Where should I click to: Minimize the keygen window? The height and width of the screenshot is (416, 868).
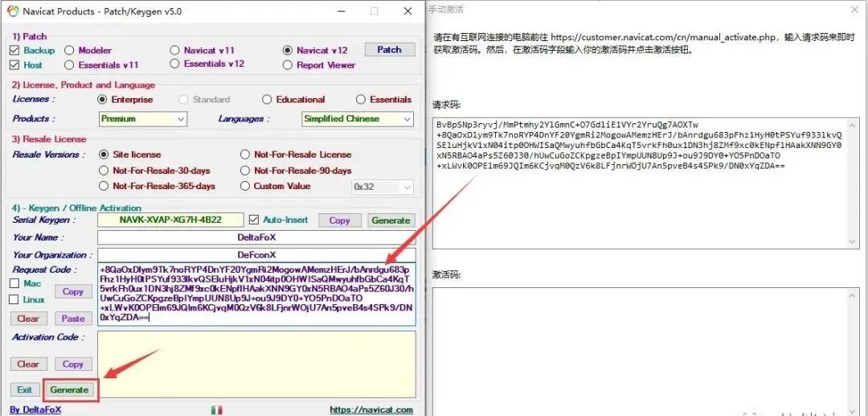coord(340,11)
